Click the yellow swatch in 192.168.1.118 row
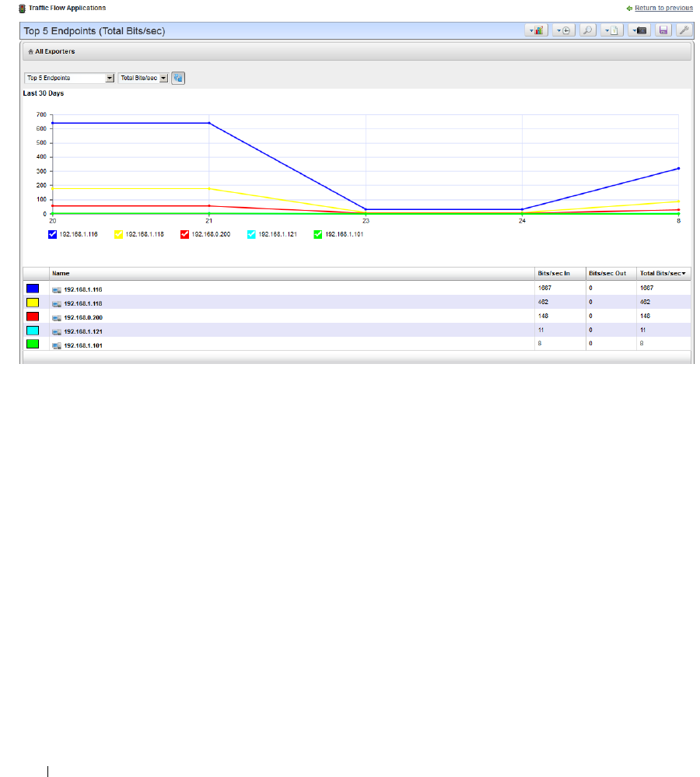700x777 pixels. click(33, 303)
